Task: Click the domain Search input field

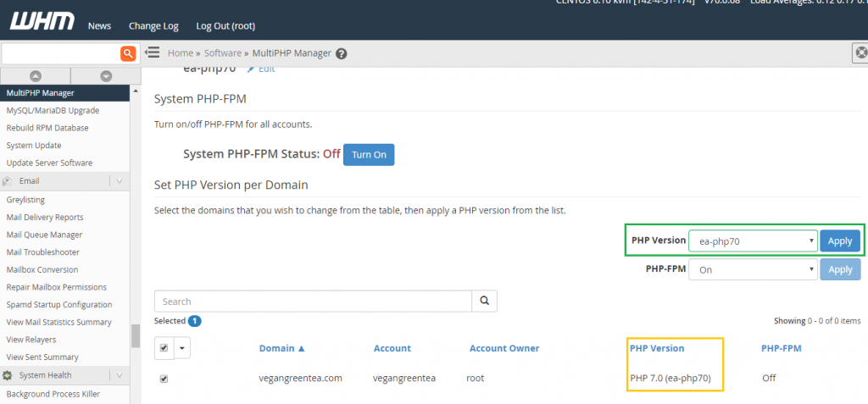Action: pos(313,301)
